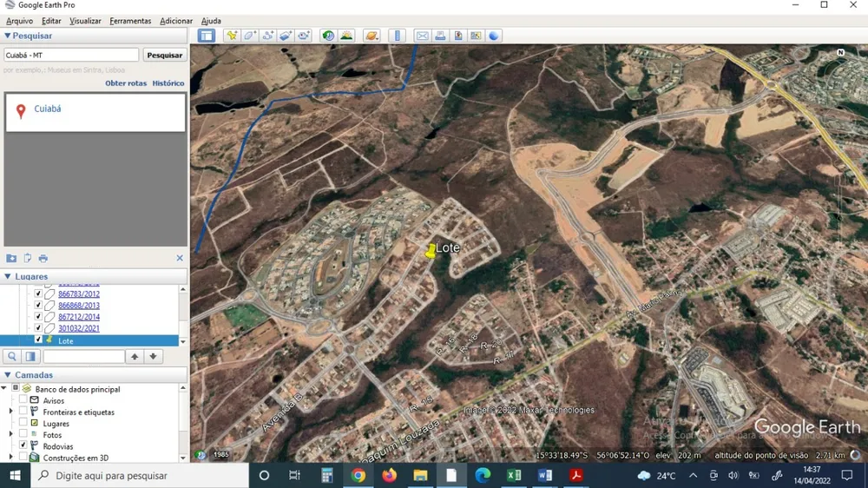Select the Add Path tool
The width and height of the screenshot is (868, 488).
tap(268, 36)
